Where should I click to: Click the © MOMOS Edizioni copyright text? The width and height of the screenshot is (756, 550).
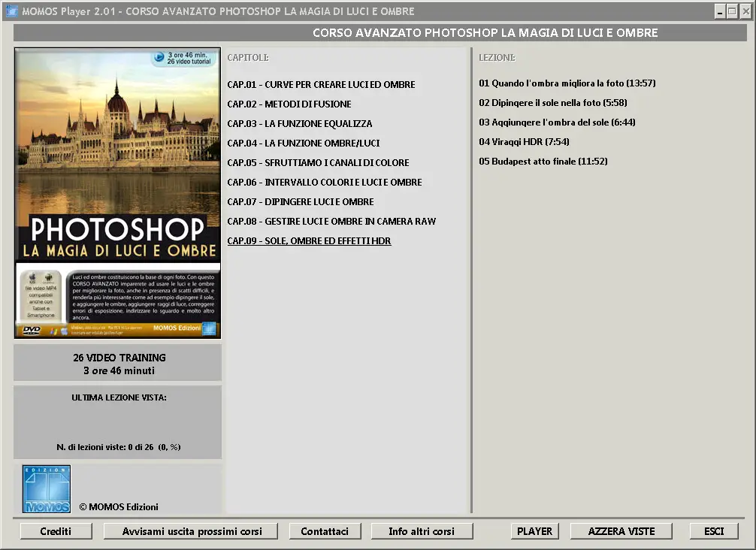[x=119, y=506]
